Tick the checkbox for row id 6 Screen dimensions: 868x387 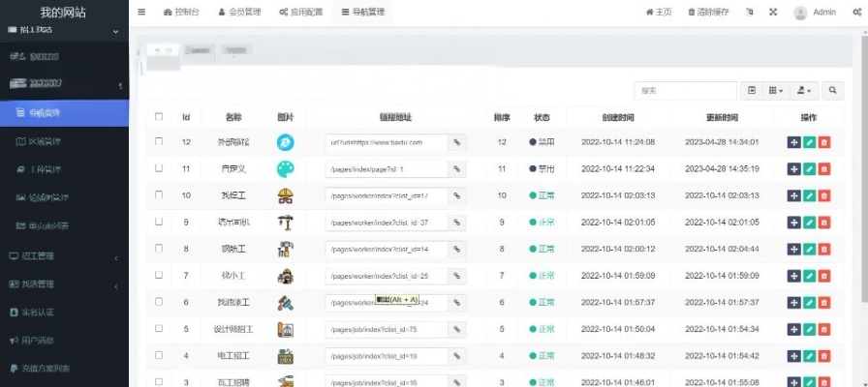click(159, 301)
